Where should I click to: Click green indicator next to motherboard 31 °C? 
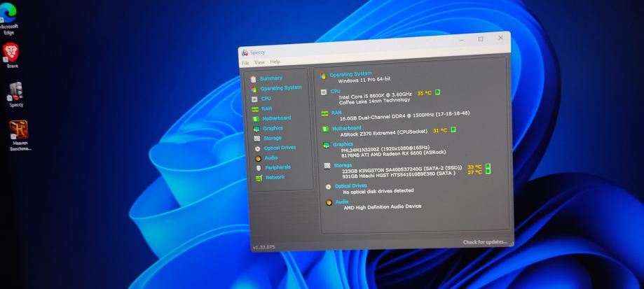tap(453, 129)
